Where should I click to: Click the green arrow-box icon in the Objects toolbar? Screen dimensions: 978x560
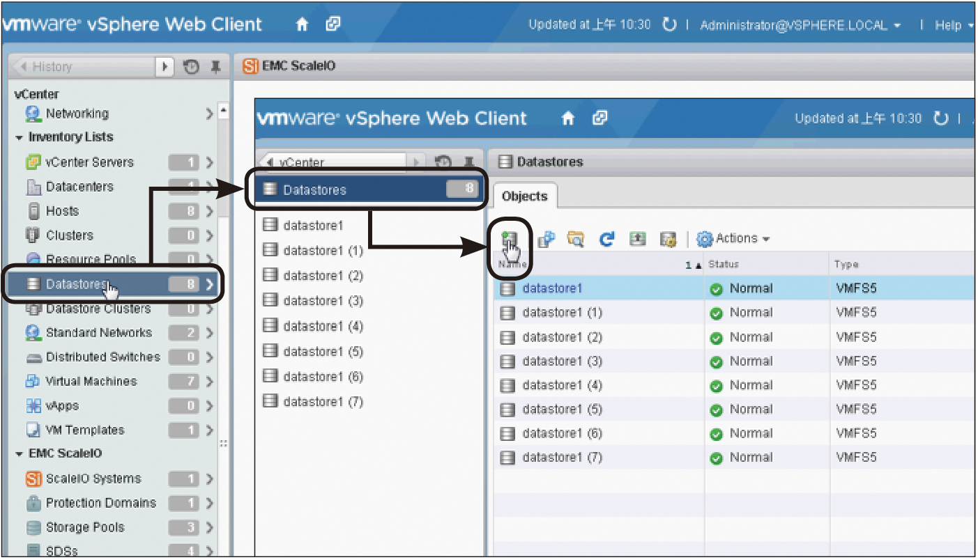point(637,239)
